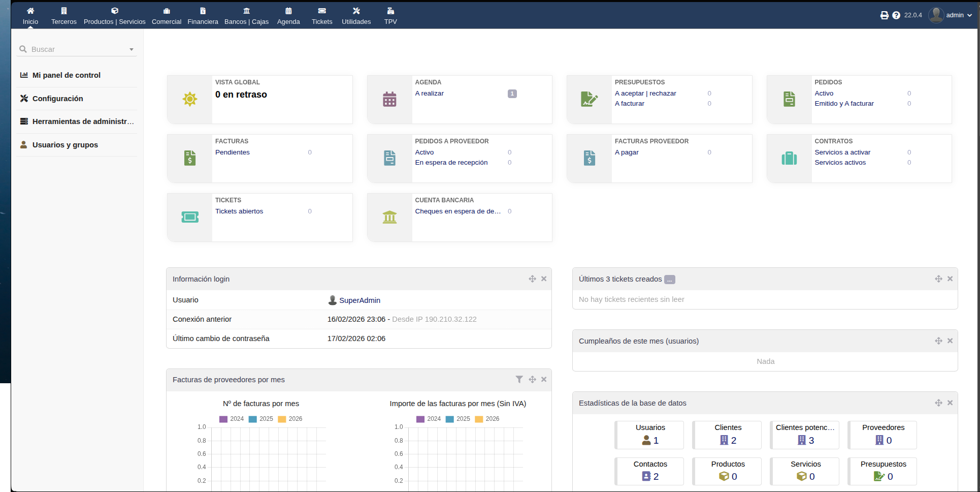This screenshot has height=492, width=980.
Task: Open presupuestos A facturar link
Action: 629,104
